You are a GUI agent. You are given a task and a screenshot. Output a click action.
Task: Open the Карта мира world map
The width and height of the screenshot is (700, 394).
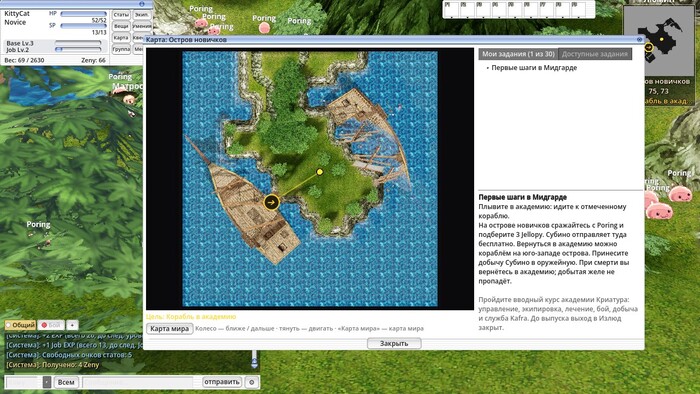[170, 329]
